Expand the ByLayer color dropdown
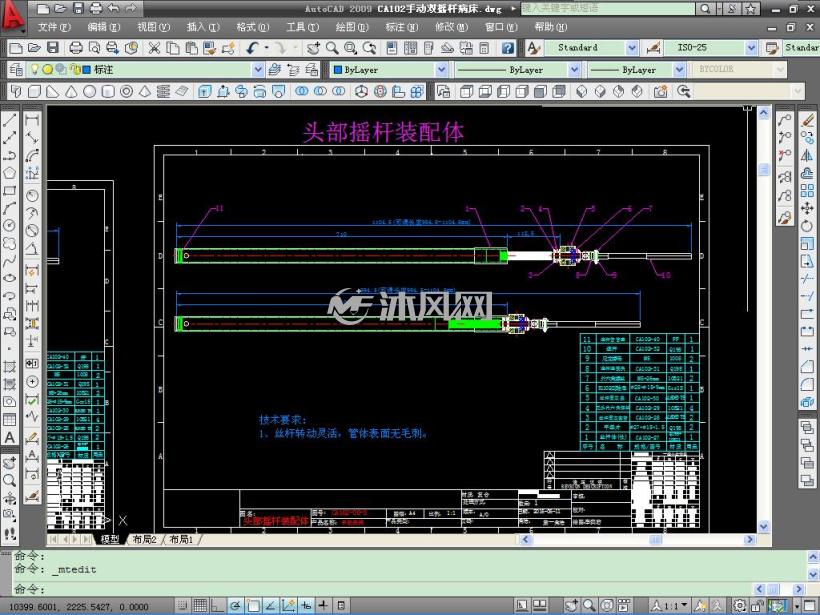 (442, 69)
